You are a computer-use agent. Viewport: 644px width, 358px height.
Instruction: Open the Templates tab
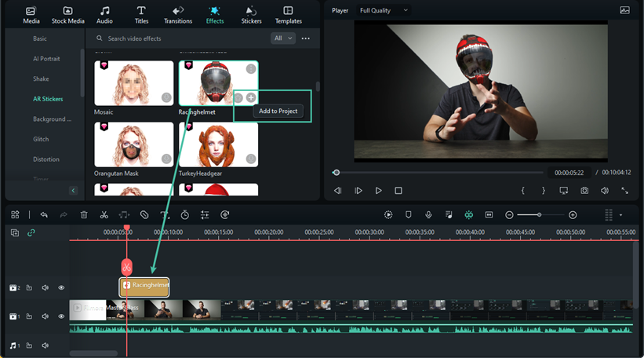point(288,15)
